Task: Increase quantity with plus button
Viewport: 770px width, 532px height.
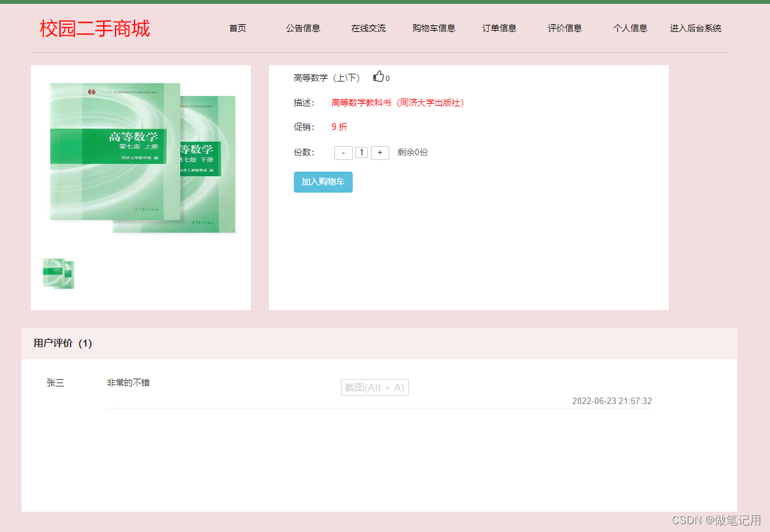Action: (x=380, y=153)
